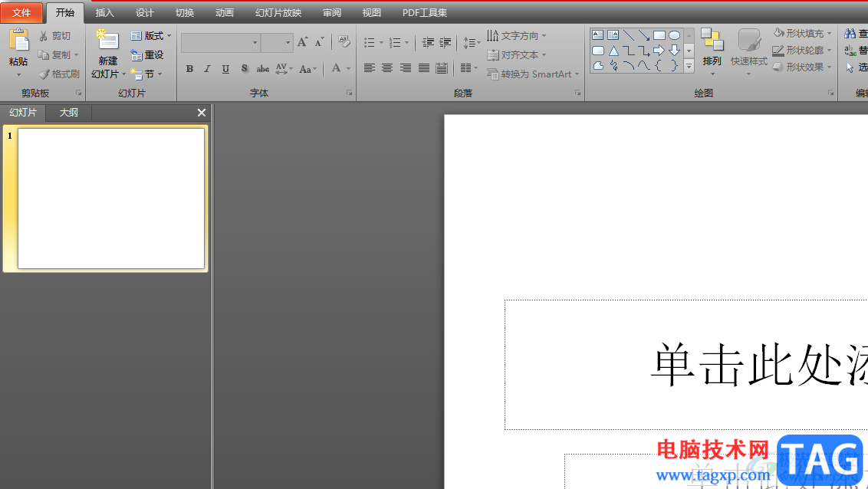The image size is (868, 489).
Task: Switch to the Design (设计) tab
Action: (144, 13)
